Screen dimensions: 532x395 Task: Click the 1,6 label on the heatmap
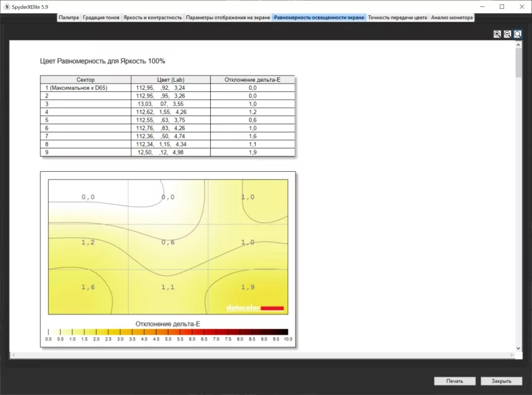(88, 287)
